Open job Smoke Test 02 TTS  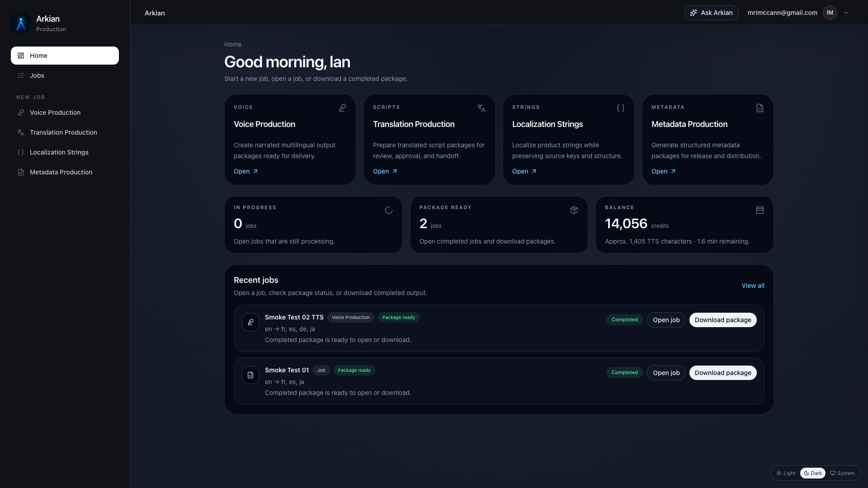pyautogui.click(x=666, y=320)
